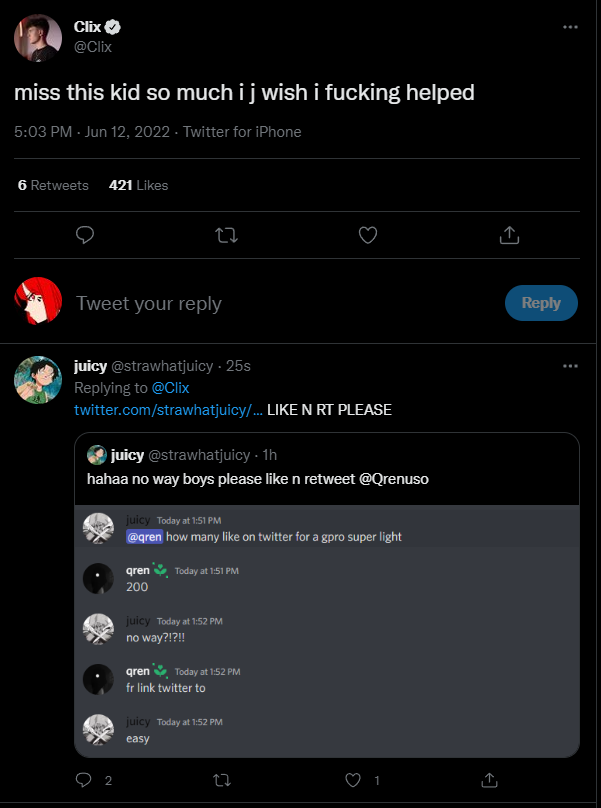This screenshot has height=808, width=601.
Task: Retweet juicy's reply tweet
Action: pyautogui.click(x=222, y=779)
